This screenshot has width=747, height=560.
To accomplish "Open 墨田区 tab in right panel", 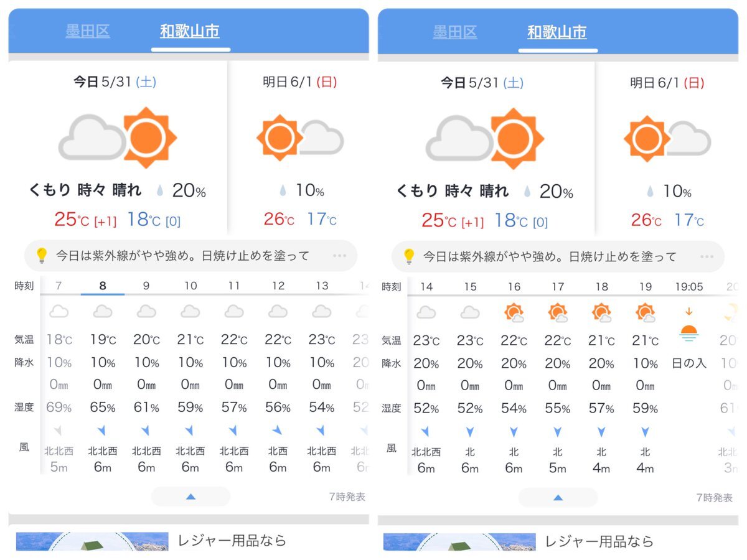I will pyautogui.click(x=455, y=32).
